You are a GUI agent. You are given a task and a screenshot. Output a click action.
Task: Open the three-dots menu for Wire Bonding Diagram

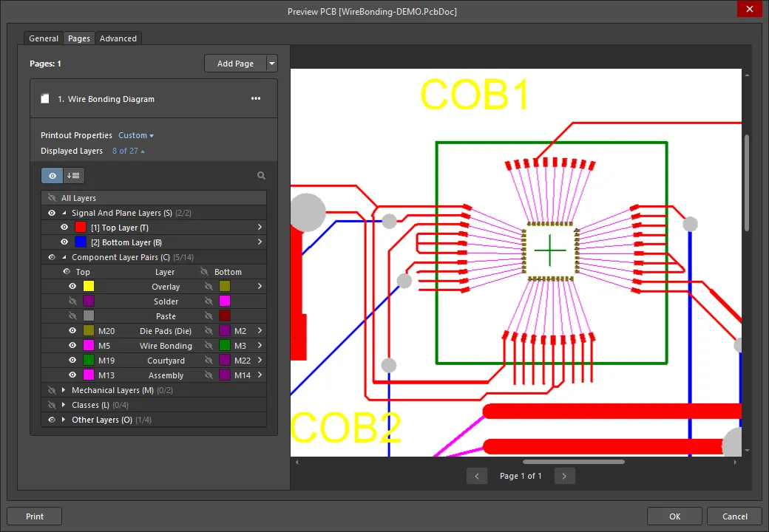pos(256,99)
